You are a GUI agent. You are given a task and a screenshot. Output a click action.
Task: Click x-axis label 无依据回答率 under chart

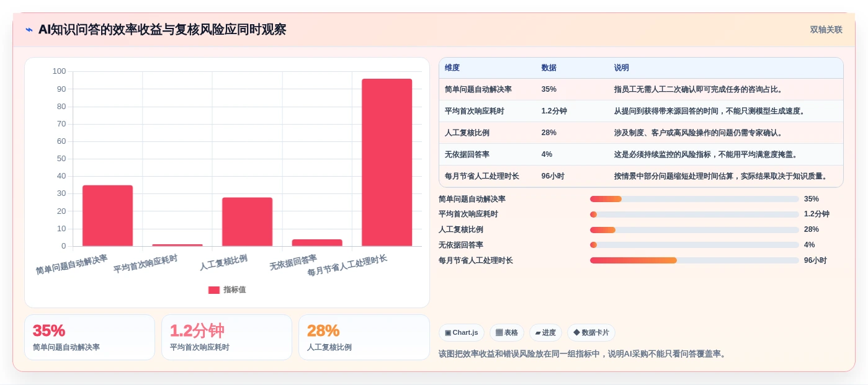pyautogui.click(x=293, y=262)
